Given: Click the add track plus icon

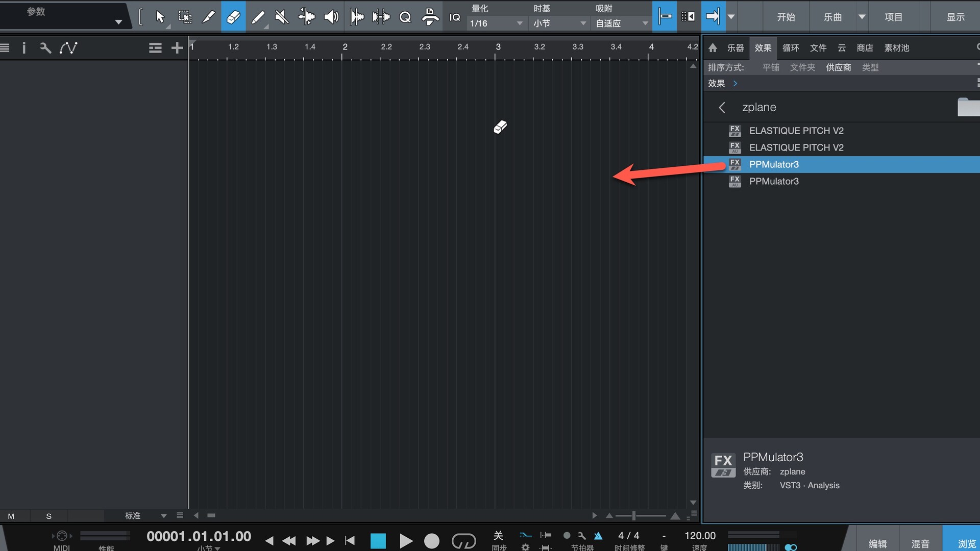Looking at the screenshot, I should 177,48.
